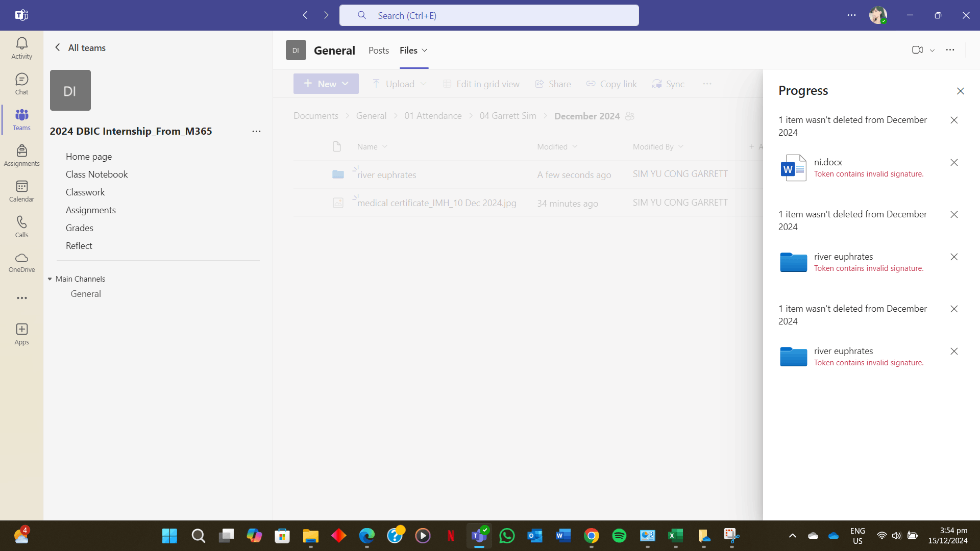Screen dimensions: 980x551
Task: Open OneDrive from the left rail
Action: click(x=21, y=262)
